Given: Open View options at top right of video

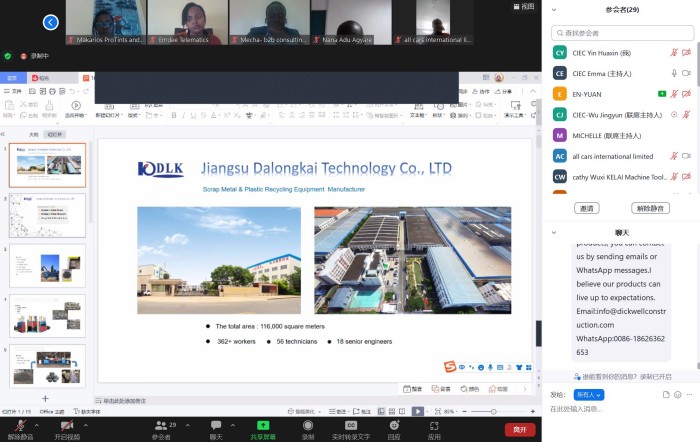Looking at the screenshot, I should pyautogui.click(x=523, y=6).
